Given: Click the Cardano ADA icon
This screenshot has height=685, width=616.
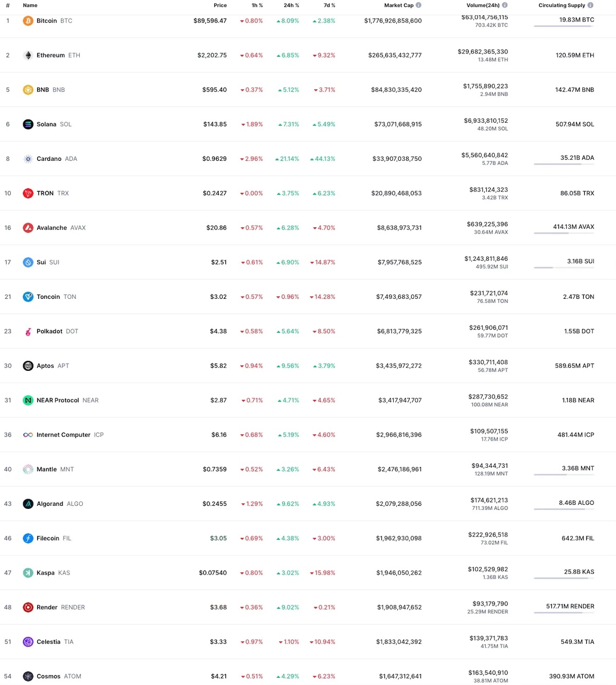Looking at the screenshot, I should pyautogui.click(x=28, y=159).
